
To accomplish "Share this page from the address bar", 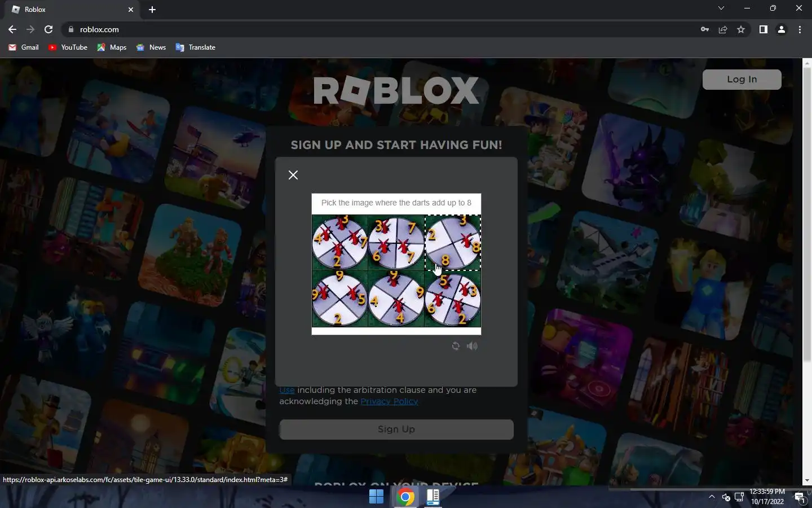I will (x=723, y=29).
